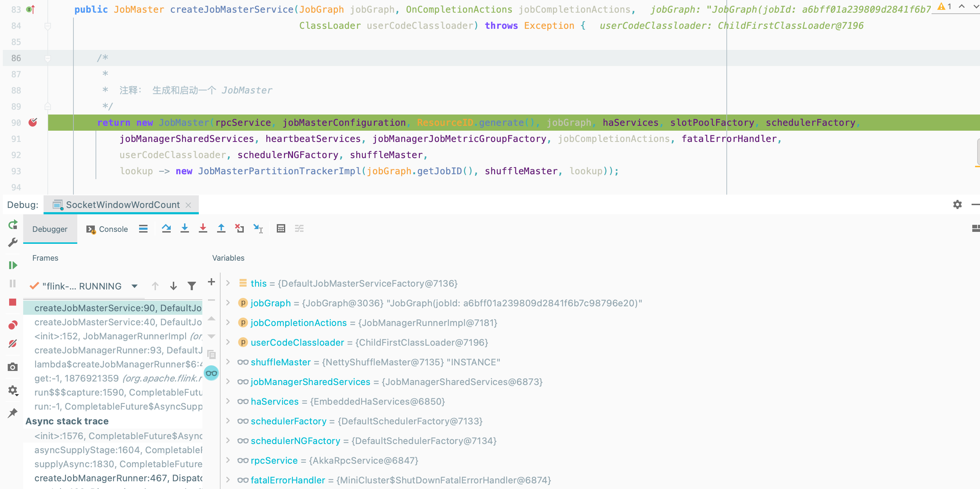This screenshot has width=980, height=489.
Task: Select frame createJobManagerRunner:93
Action: coord(113,350)
